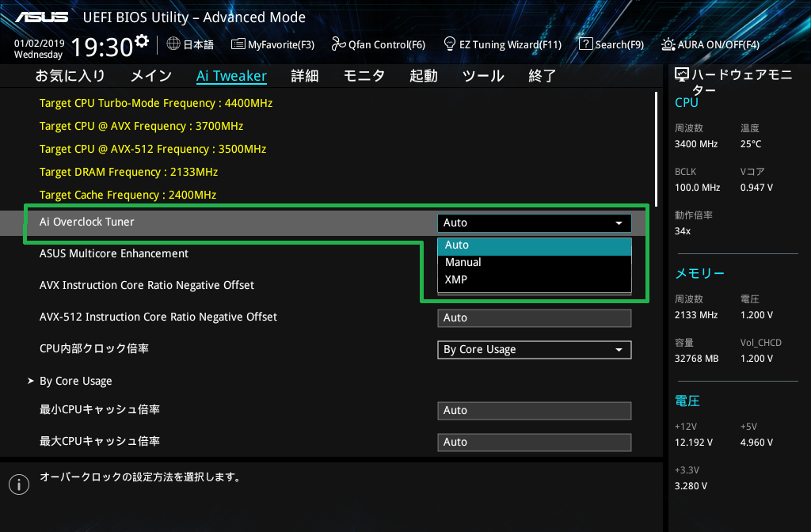Image resolution: width=811 pixels, height=532 pixels.
Task: Open the 詳細 tab
Action: click(305, 76)
